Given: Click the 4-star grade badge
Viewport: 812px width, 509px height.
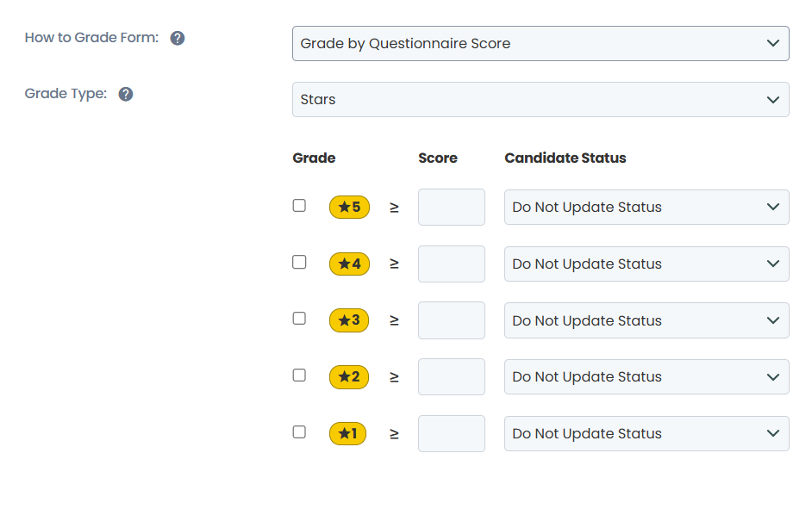Looking at the screenshot, I should click(350, 264).
